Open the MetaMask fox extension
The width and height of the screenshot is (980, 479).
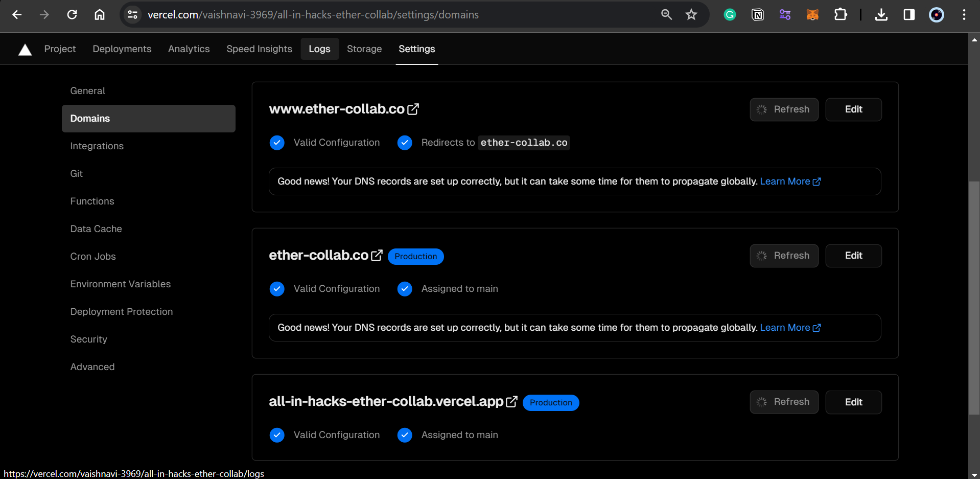click(812, 15)
